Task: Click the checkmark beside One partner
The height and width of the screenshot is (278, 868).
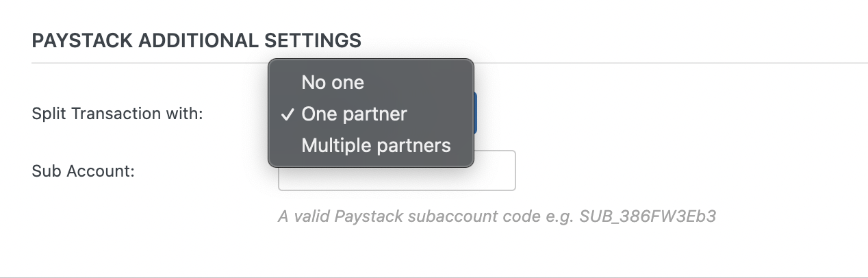Action: tap(288, 114)
